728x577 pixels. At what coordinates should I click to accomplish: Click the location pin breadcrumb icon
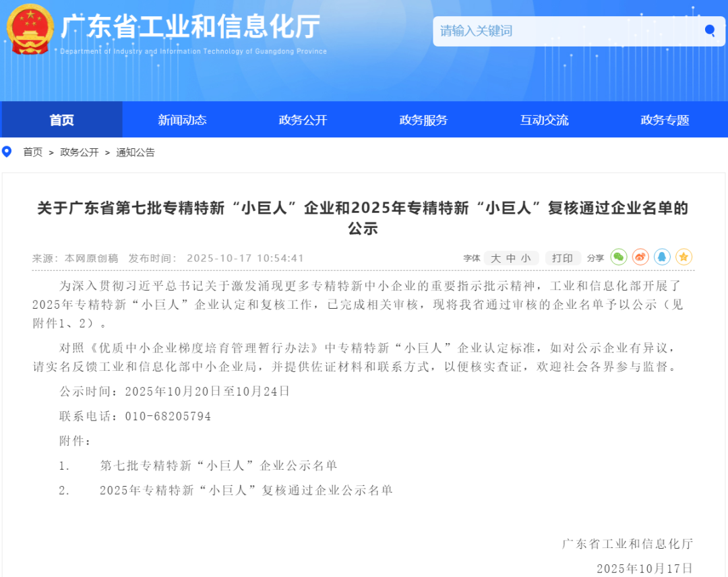coord(7,152)
